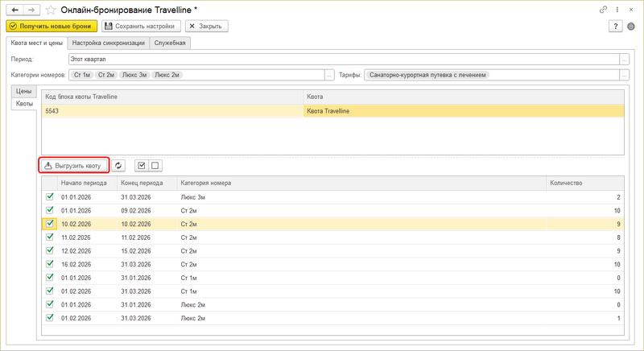Click the Ст 2м category tag
644x351 pixels.
[106, 75]
